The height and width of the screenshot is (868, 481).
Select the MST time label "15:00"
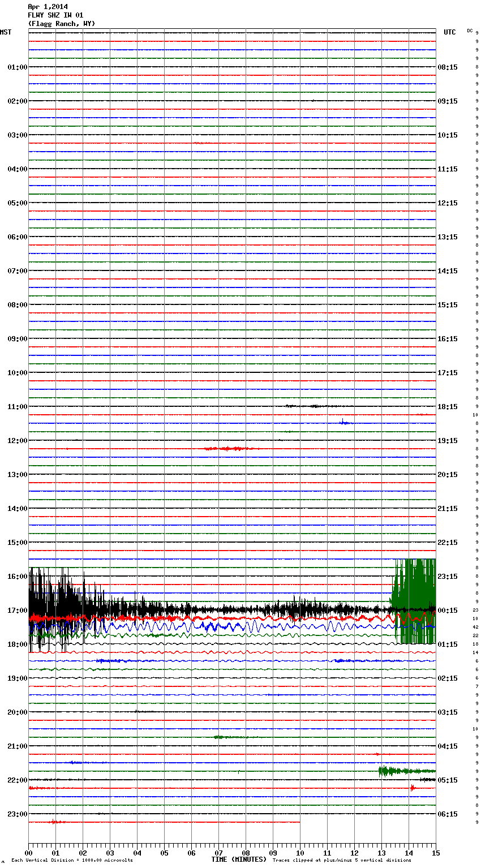(x=17, y=543)
